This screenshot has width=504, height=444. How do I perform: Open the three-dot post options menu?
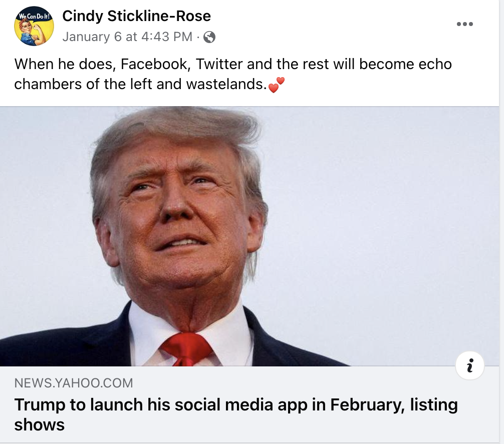[x=464, y=25]
